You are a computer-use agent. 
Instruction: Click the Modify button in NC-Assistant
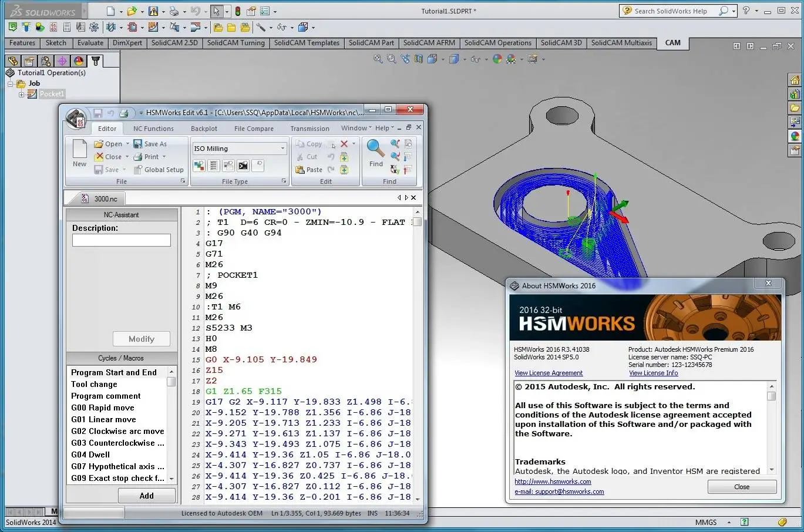(x=142, y=339)
